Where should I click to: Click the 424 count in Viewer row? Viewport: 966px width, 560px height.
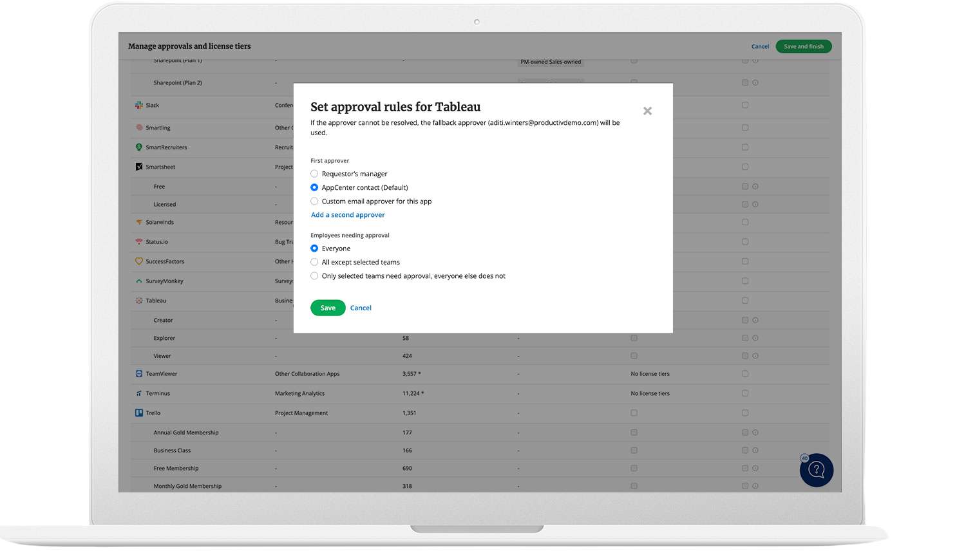click(407, 356)
